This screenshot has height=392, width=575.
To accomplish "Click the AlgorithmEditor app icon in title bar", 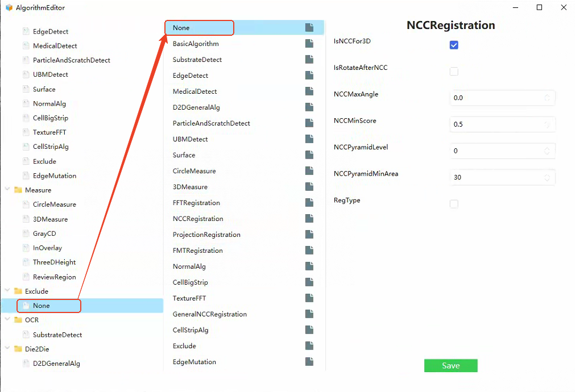I will click(x=9, y=8).
